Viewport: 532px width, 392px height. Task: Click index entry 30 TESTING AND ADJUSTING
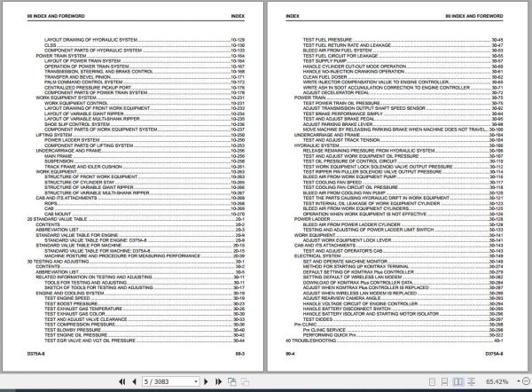(58, 262)
